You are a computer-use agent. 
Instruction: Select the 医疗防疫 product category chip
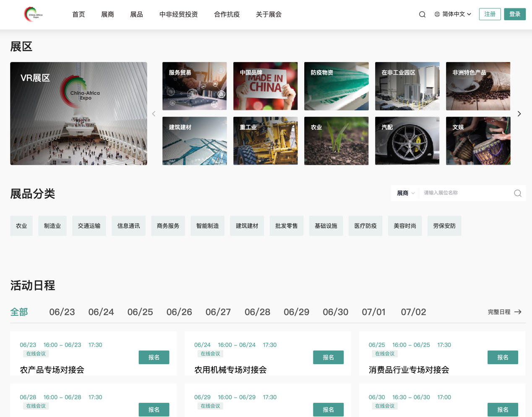point(365,225)
